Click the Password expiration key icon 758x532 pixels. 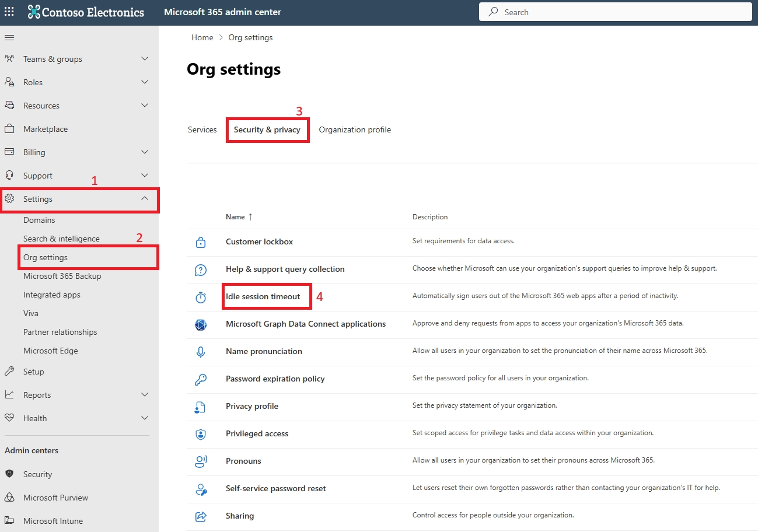click(x=201, y=379)
